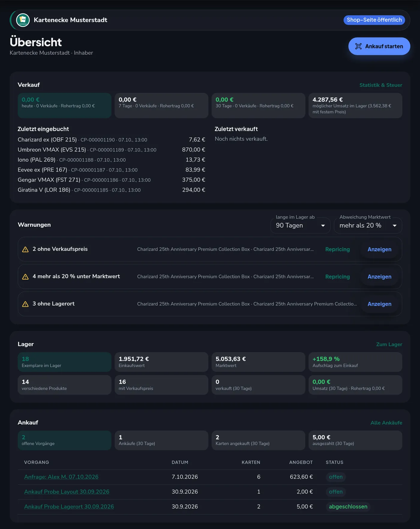Screen dimensions: 420x529
Task: Click warning triangle beside 4 mehr als 20 % unter Marktwert
Action: [x=25, y=277]
